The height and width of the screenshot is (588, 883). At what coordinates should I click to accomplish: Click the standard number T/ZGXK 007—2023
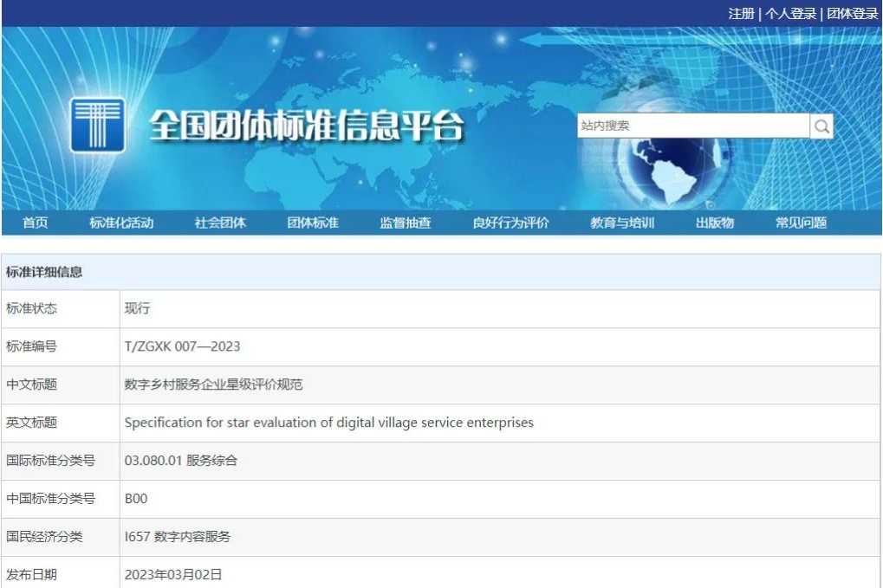point(182,346)
